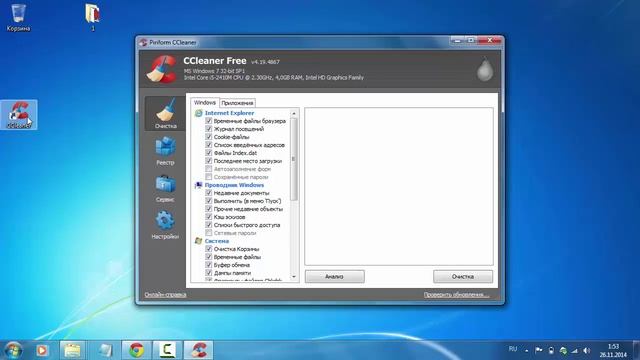The image size is (640, 360).
Task: Switch to the Приложения tab
Action: (238, 103)
